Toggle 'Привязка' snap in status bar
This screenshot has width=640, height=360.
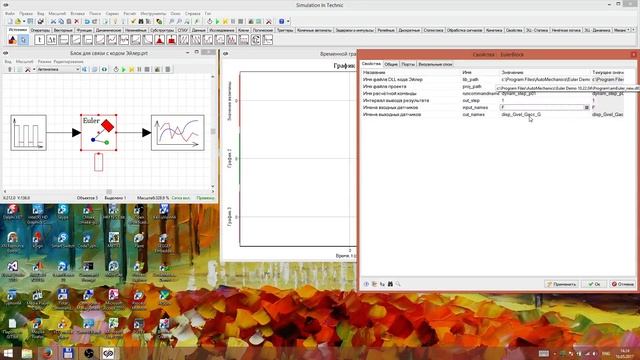pos(206,198)
